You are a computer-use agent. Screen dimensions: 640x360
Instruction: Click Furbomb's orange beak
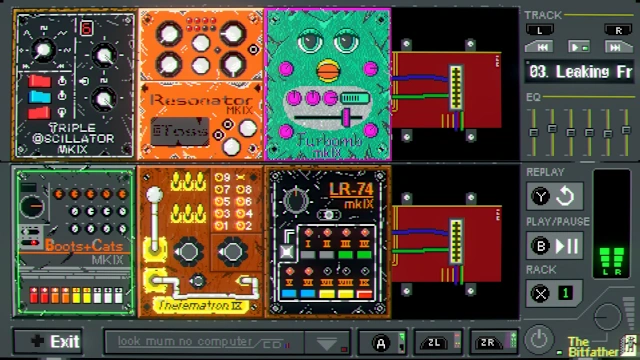(x=328, y=70)
